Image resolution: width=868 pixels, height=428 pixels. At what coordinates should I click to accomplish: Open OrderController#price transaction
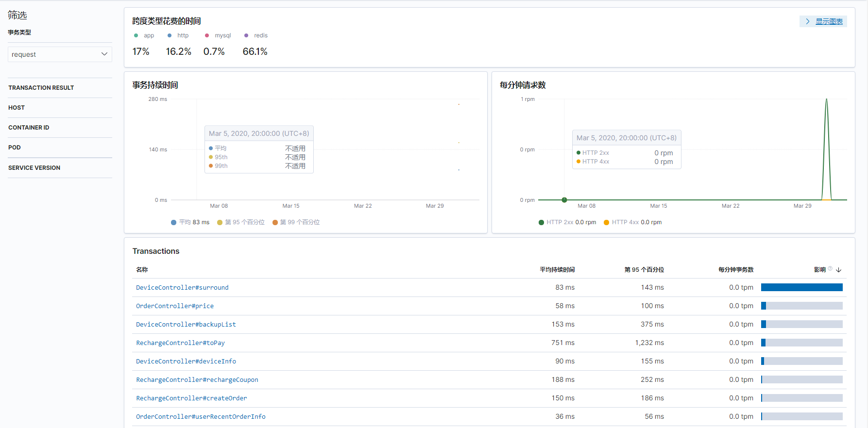[x=175, y=306]
